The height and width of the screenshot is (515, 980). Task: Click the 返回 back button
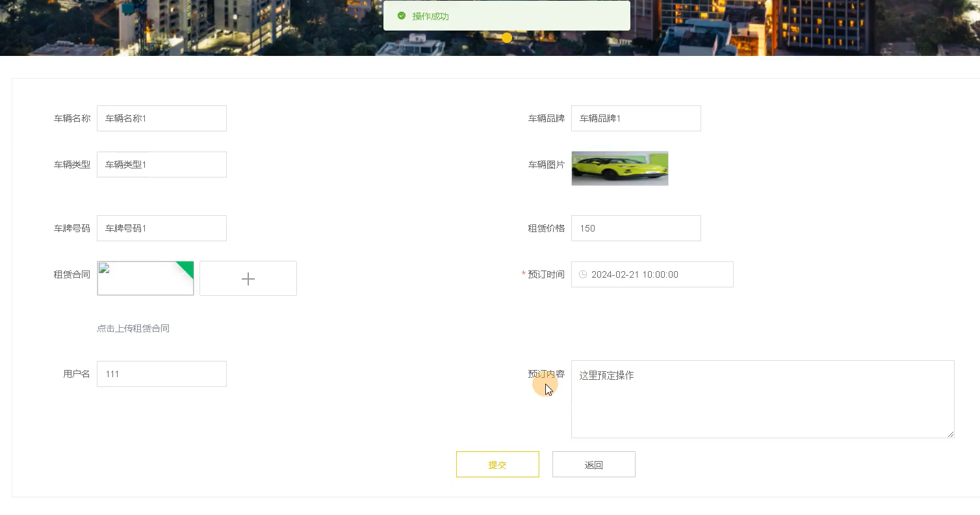pos(594,464)
